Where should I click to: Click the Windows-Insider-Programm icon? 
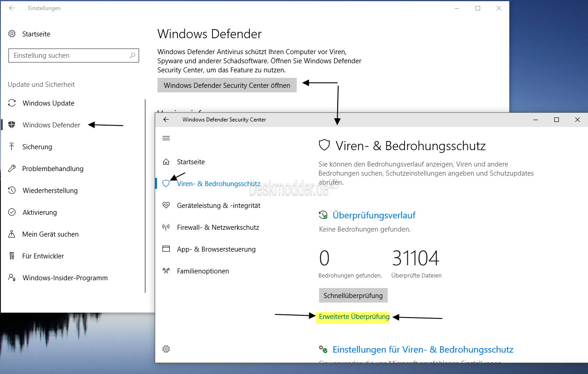(x=12, y=278)
